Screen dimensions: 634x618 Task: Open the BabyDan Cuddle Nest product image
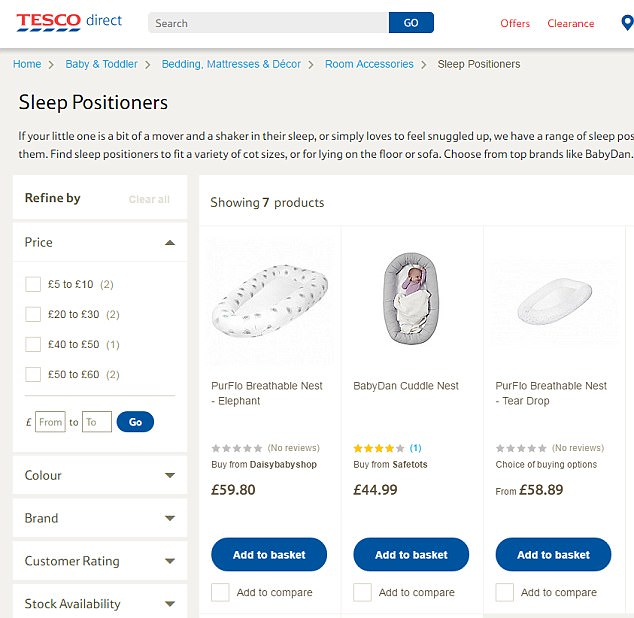tap(411, 299)
